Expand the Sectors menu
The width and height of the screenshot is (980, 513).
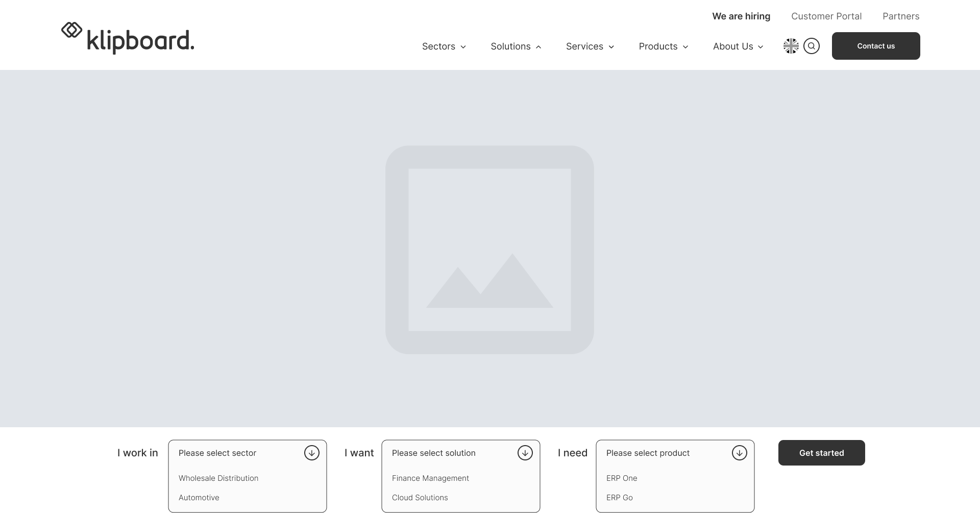[x=444, y=46]
